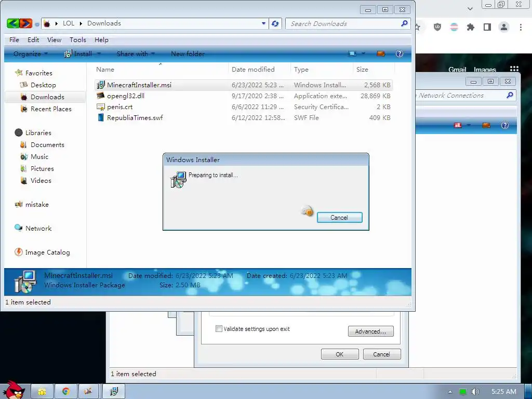This screenshot has width=532, height=399.
Task: Open Images link in Chrome
Action: 485,70
